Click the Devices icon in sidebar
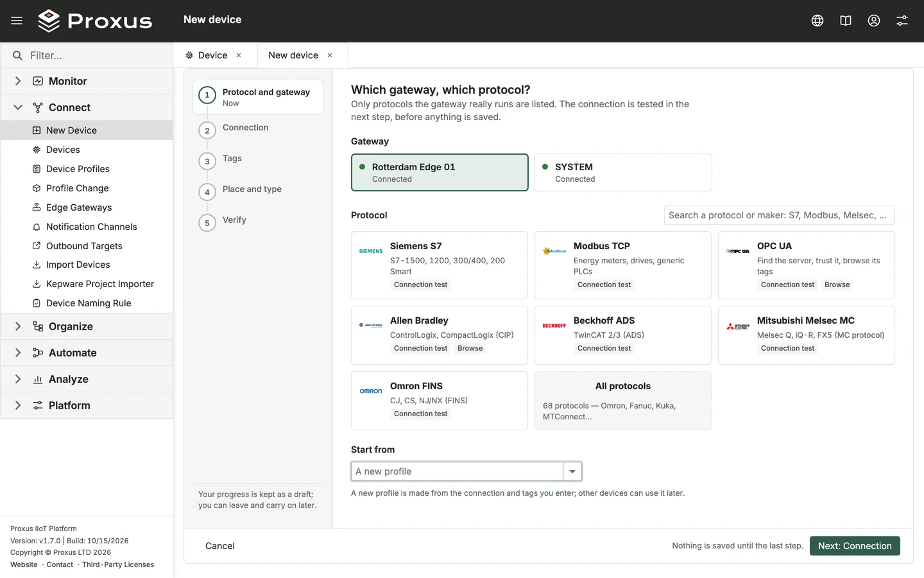 [37, 150]
